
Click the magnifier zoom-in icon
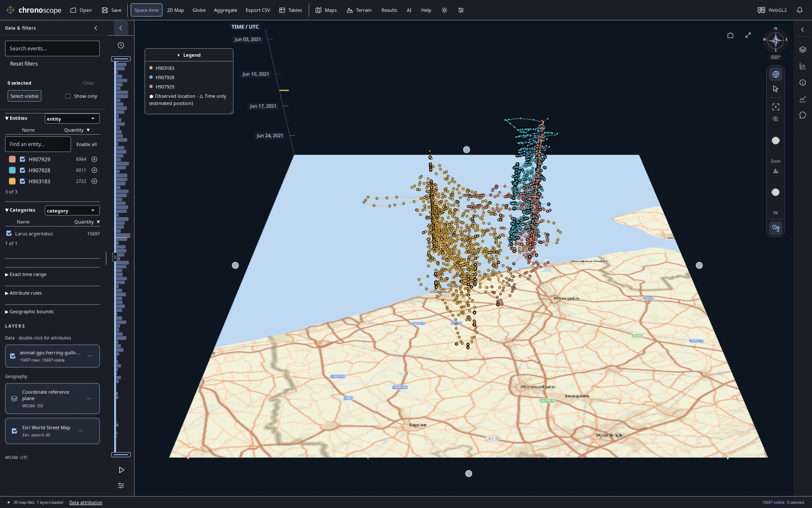point(776,119)
